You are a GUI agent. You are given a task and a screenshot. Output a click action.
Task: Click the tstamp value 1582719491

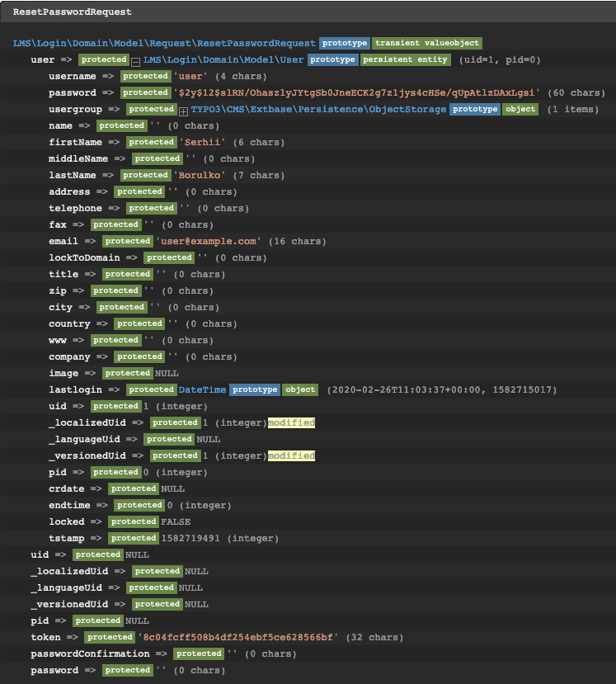190,538
